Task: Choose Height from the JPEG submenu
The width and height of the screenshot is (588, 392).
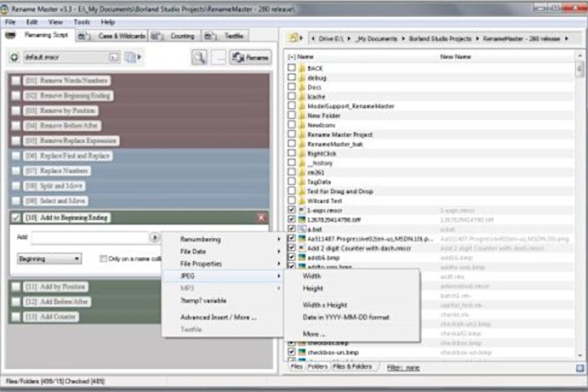Action: tap(351, 288)
